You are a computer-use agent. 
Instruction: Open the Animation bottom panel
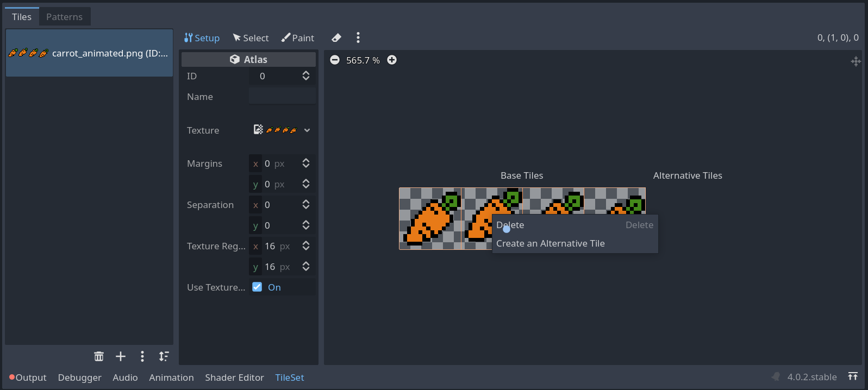172,378
